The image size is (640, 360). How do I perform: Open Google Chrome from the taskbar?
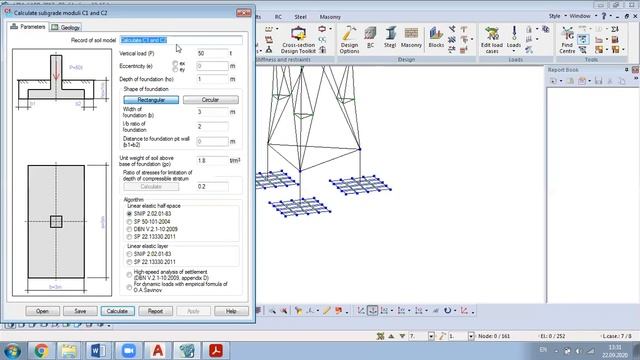pyautogui.click(x=41, y=351)
